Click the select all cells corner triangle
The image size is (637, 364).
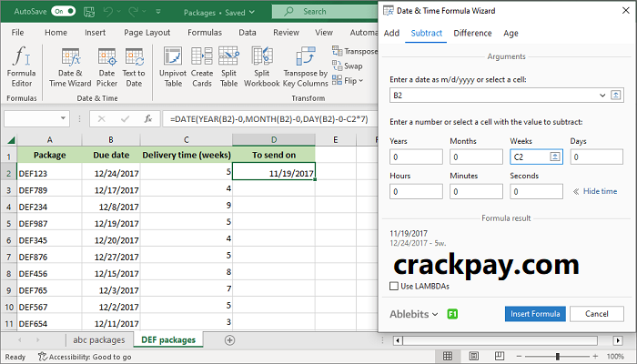click(11, 140)
